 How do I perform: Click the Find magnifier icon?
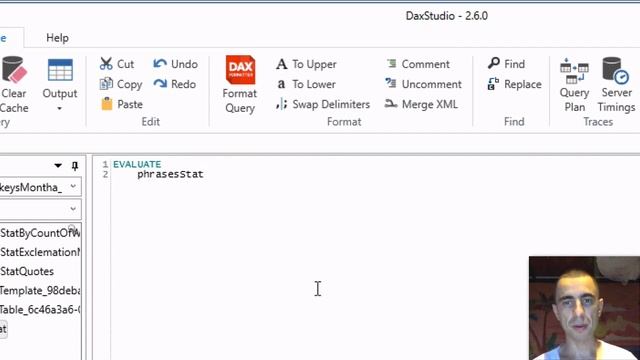click(x=493, y=63)
